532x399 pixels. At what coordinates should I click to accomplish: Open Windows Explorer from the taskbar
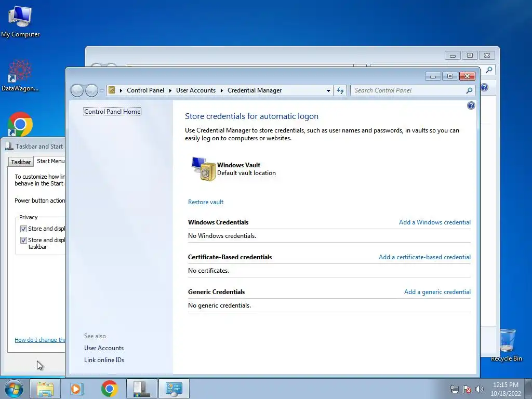[x=45, y=389]
